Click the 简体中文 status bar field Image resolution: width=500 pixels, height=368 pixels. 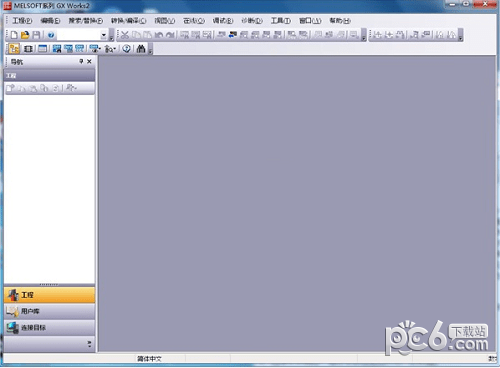tap(149, 359)
